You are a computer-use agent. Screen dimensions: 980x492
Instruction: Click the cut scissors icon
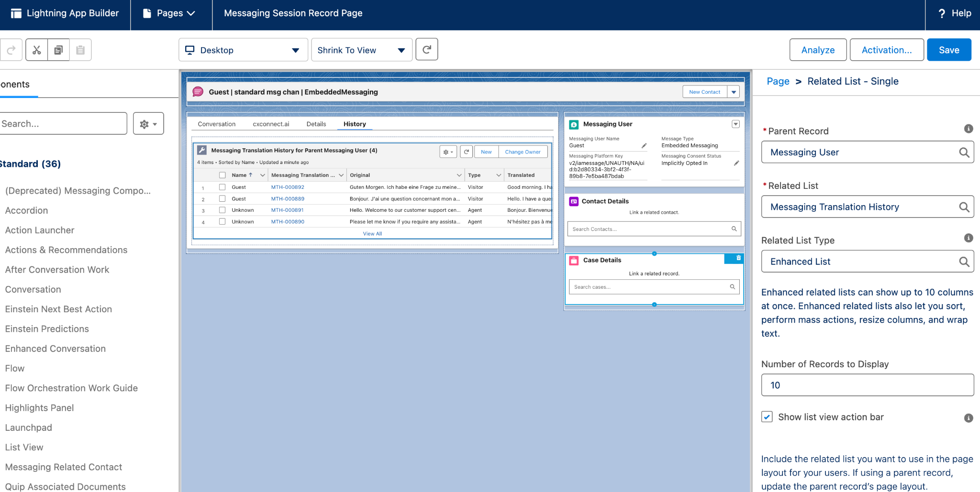point(37,50)
